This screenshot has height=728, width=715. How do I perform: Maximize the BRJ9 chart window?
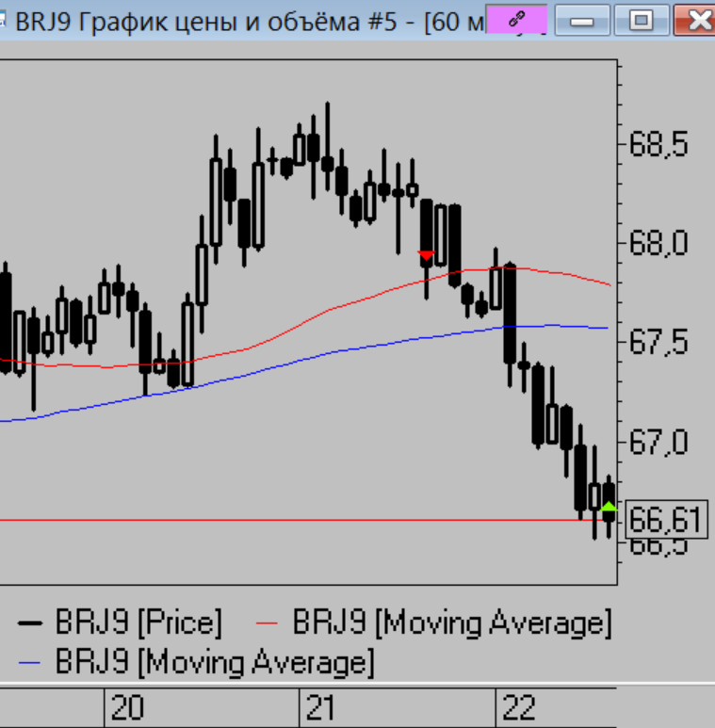[x=642, y=20]
